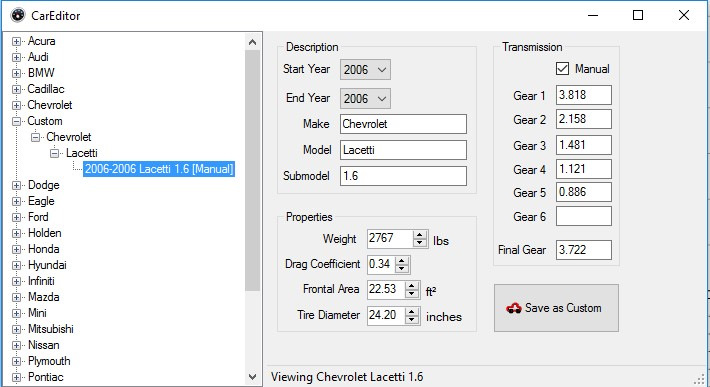Increase Weight with the up spinner arrow
Viewport: 710px width, 387px height.
[420, 235]
